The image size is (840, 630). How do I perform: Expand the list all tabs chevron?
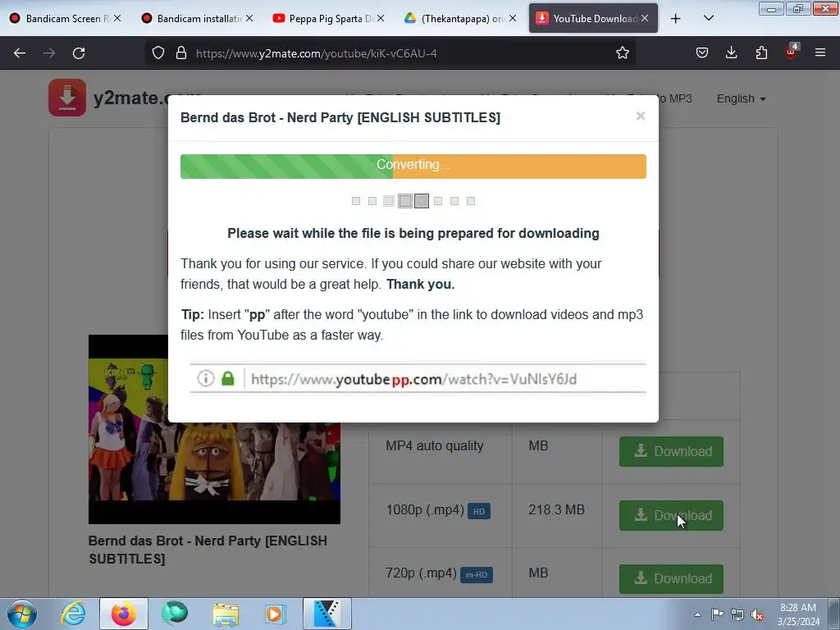[x=708, y=19]
